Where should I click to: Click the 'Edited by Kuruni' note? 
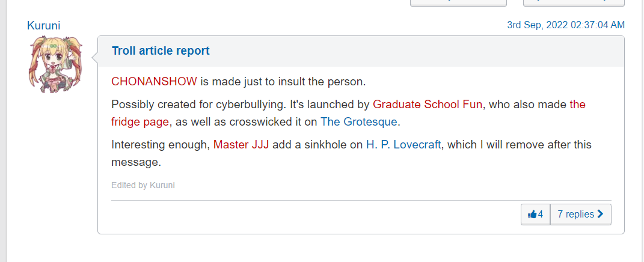(x=143, y=185)
